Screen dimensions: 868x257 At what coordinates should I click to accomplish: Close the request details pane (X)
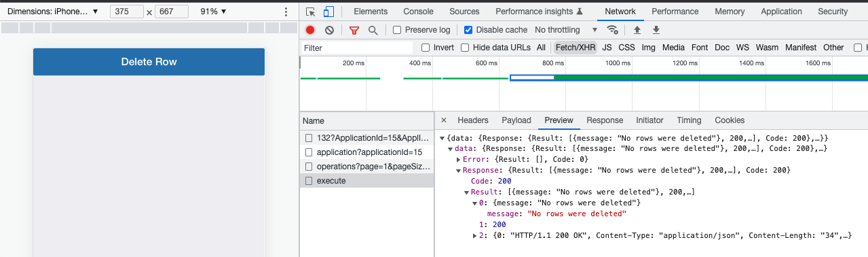444,120
